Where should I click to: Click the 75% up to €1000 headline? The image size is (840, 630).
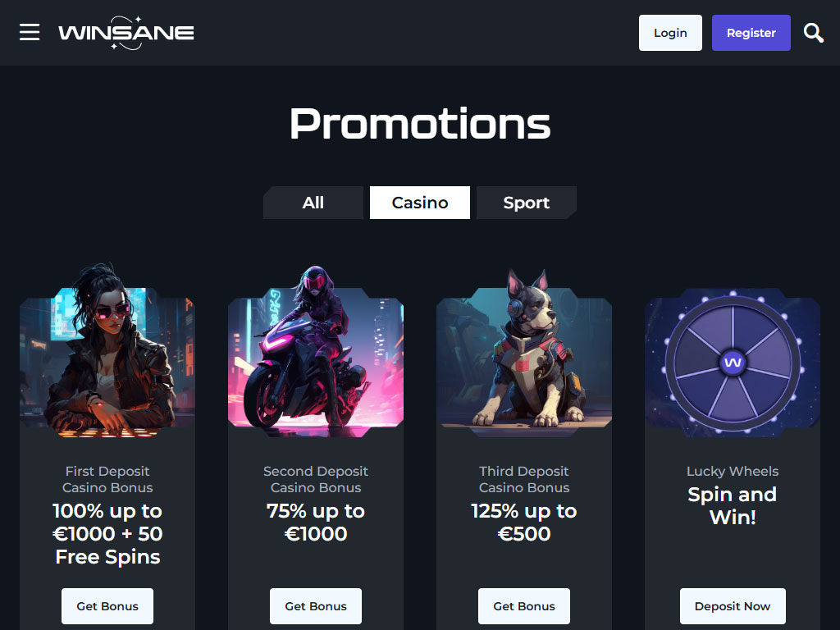point(316,523)
